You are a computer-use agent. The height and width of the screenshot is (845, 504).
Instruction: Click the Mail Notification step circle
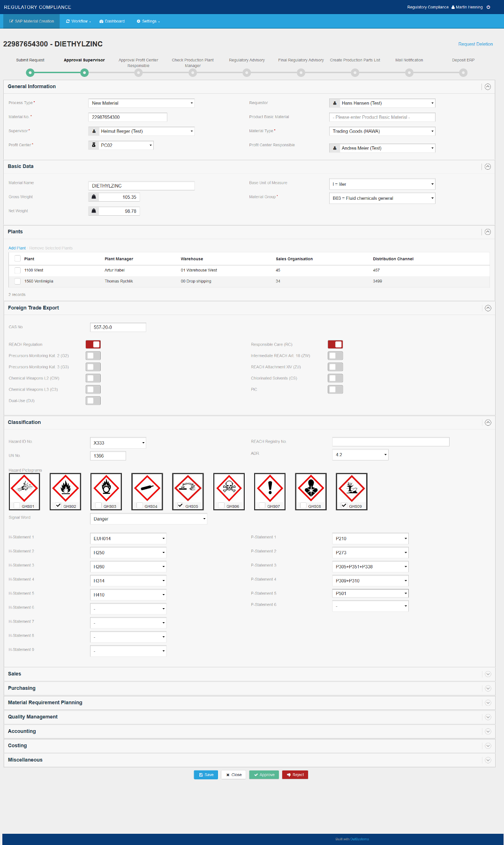coord(409,73)
